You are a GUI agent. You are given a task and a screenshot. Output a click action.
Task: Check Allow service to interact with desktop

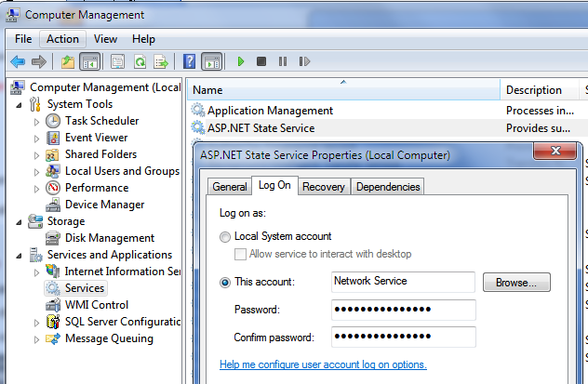pos(240,254)
